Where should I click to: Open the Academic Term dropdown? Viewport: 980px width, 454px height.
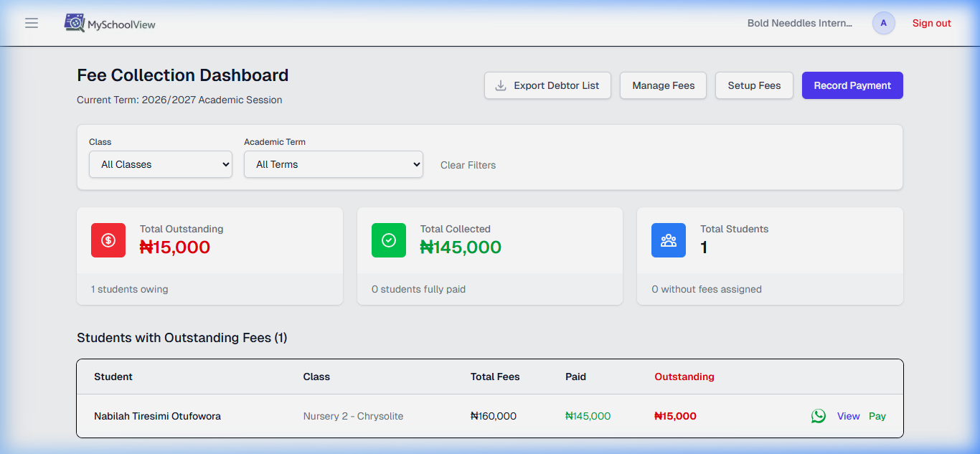[333, 164]
